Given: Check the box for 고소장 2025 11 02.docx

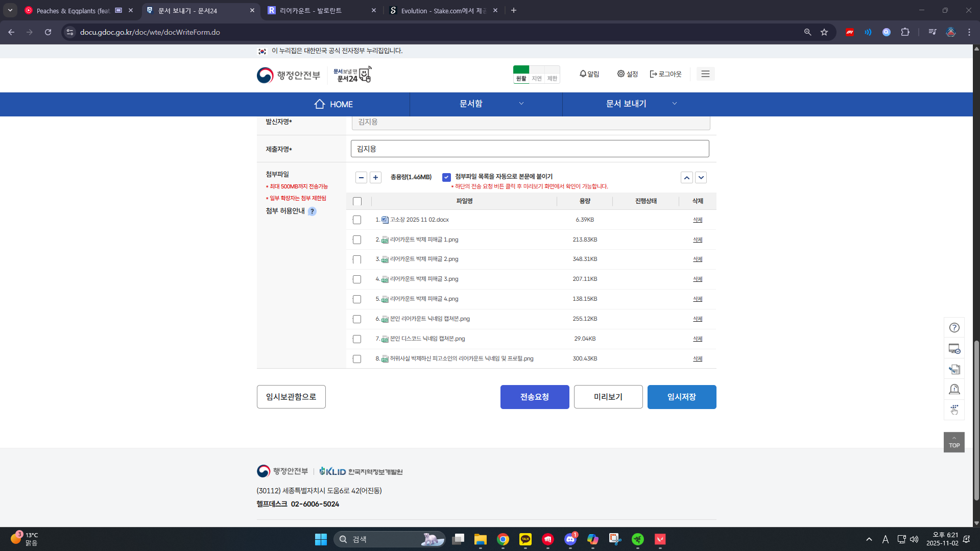Looking at the screenshot, I should click(357, 220).
